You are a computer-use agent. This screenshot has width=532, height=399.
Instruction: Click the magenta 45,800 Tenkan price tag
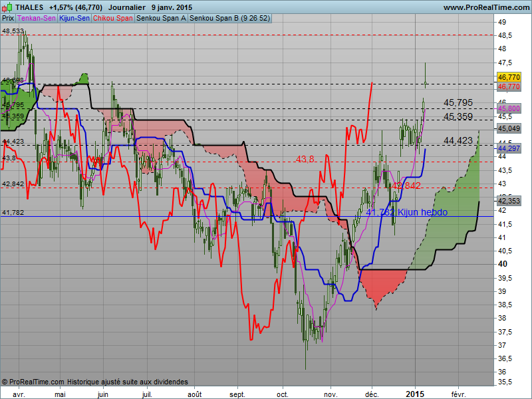[509, 108]
